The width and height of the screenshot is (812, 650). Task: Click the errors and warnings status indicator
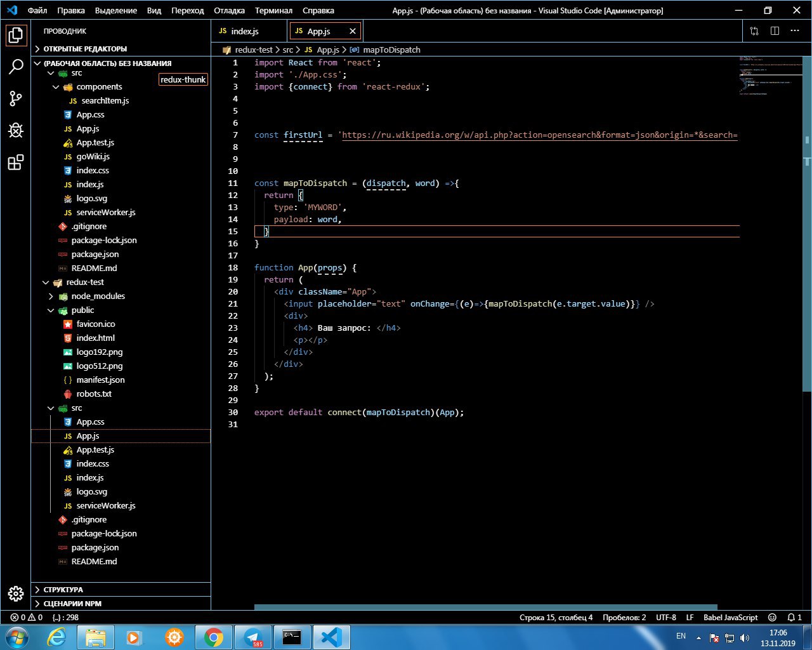[27, 617]
